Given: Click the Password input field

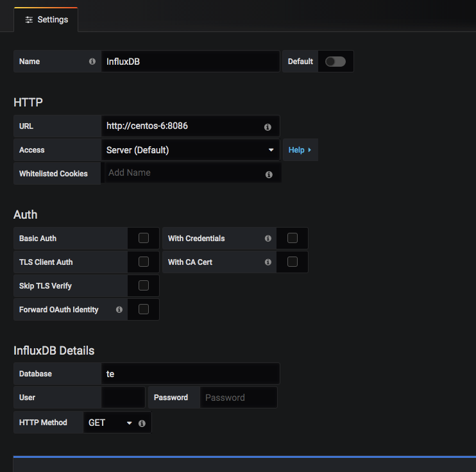Looking at the screenshot, I should tap(239, 398).
